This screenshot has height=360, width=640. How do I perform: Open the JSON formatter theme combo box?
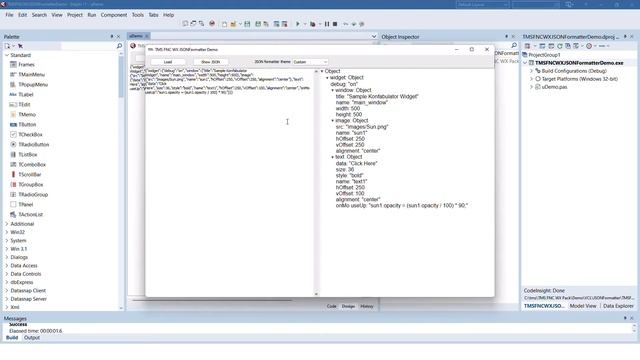pyautogui.click(x=310, y=62)
